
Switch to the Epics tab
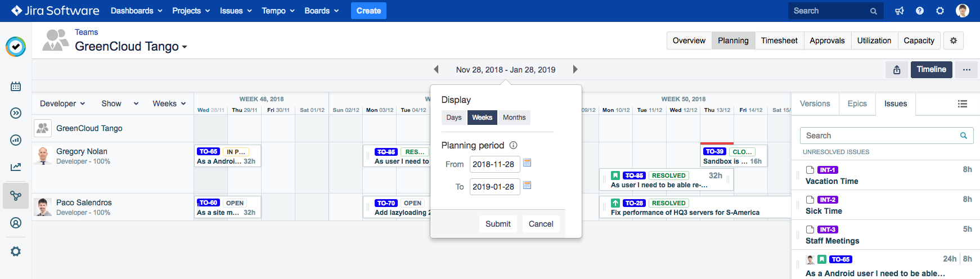click(x=857, y=103)
